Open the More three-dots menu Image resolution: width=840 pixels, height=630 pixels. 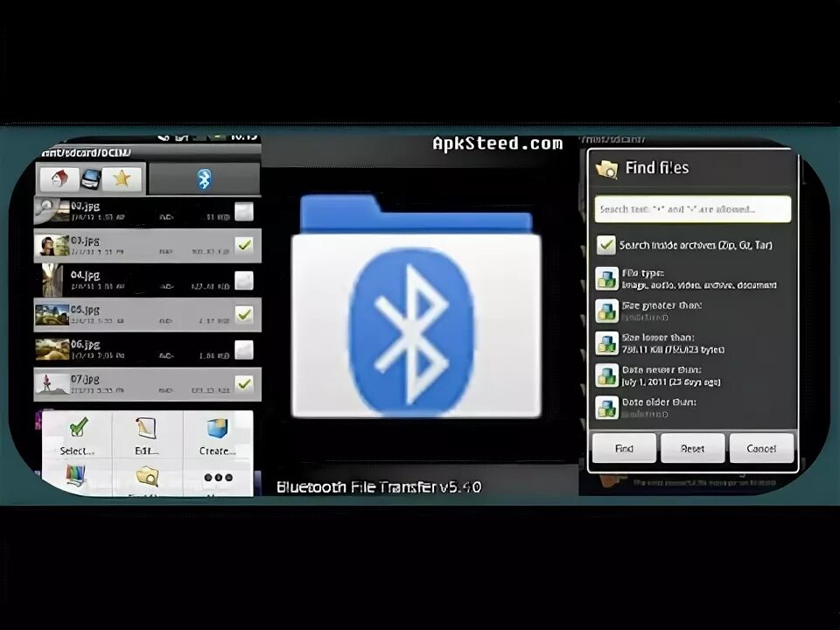[x=218, y=477]
